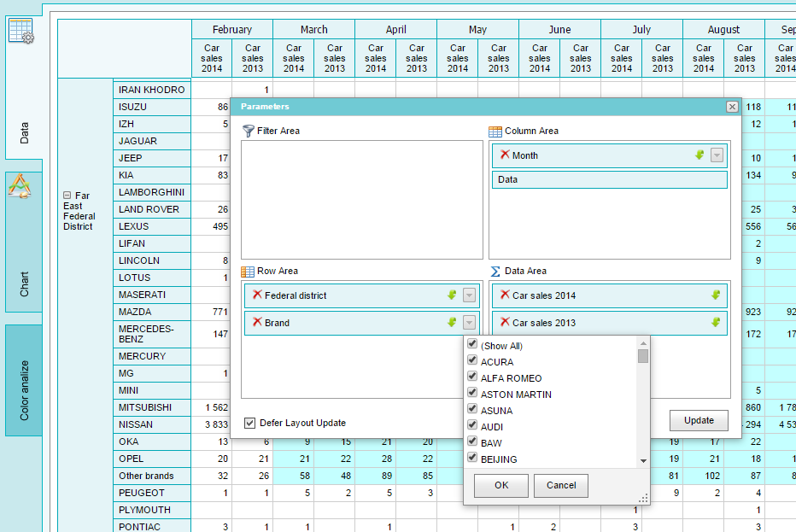Click the NISSAN February 3 833 cell

tap(212, 425)
